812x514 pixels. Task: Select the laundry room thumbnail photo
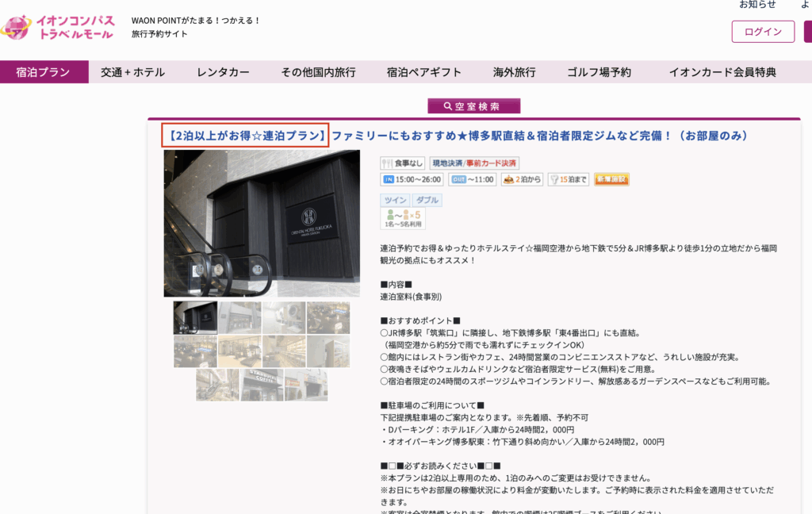tap(284, 317)
